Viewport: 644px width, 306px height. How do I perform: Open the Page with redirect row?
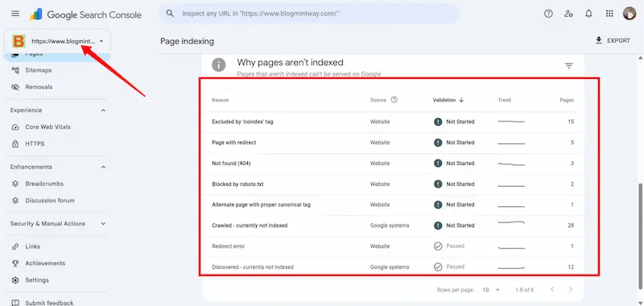[x=393, y=143]
